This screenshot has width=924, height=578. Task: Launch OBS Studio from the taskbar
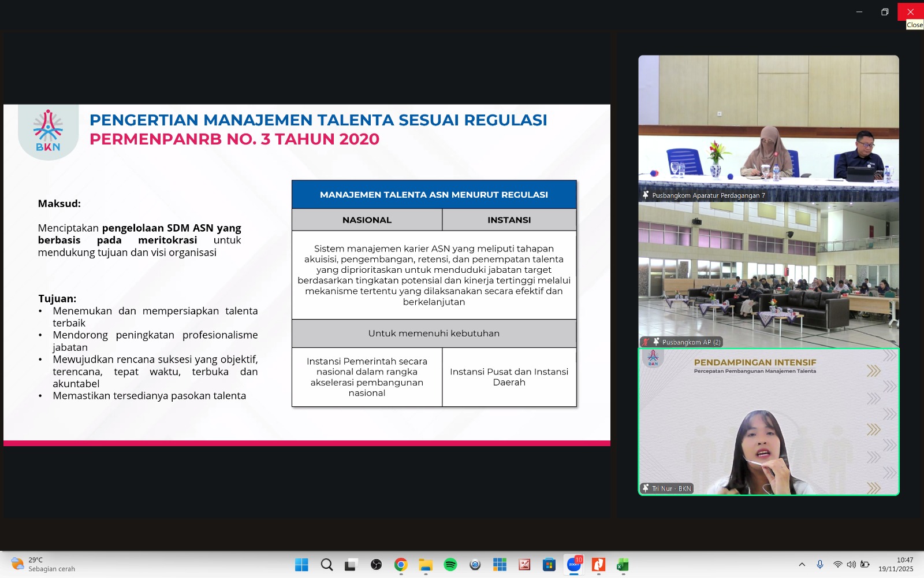376,565
